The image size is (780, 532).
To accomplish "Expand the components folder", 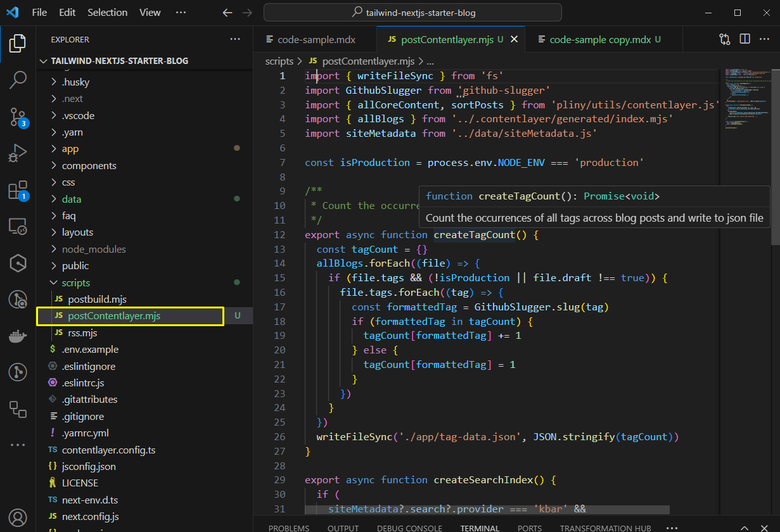I will (x=89, y=165).
